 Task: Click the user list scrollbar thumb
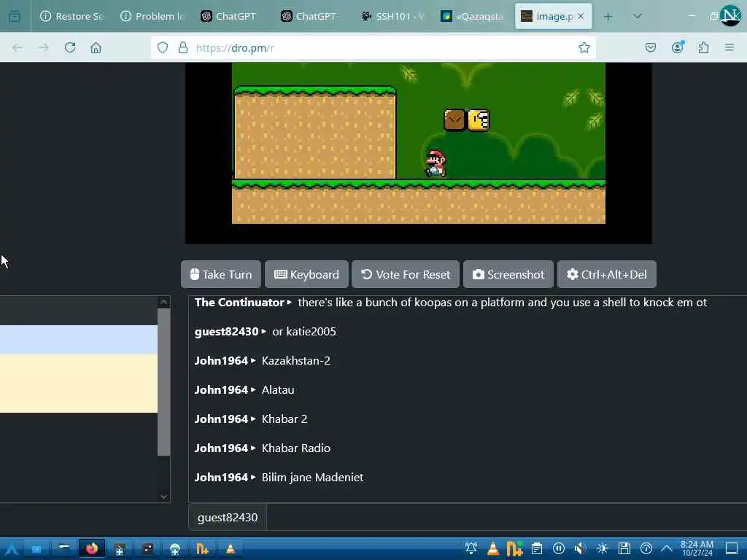click(x=164, y=382)
